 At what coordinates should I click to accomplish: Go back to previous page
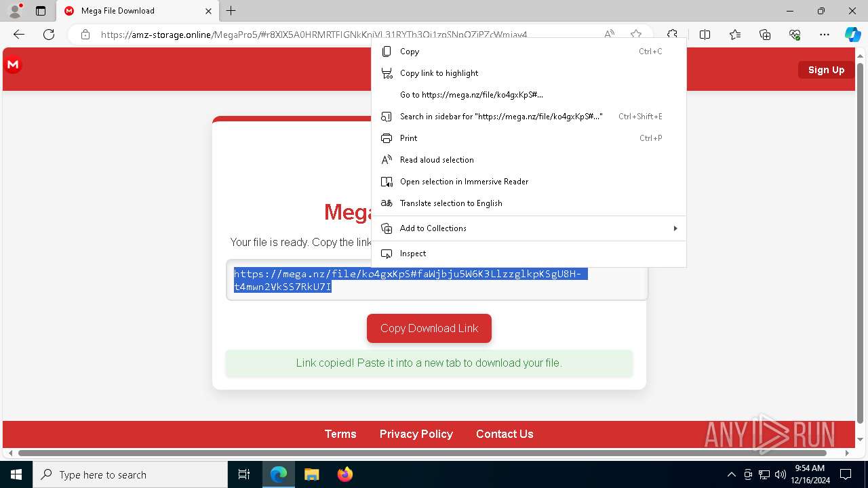tap(19, 35)
